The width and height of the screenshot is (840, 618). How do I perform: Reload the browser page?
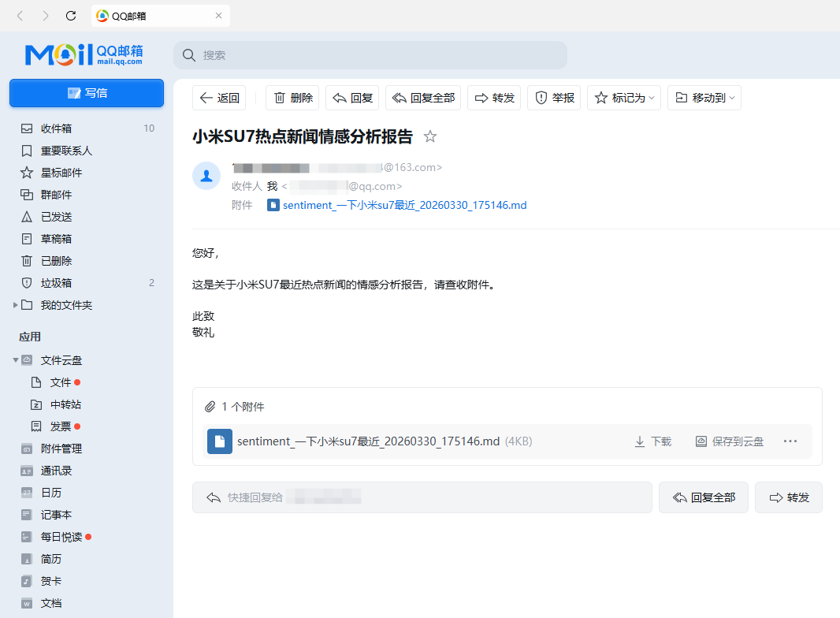(x=71, y=16)
